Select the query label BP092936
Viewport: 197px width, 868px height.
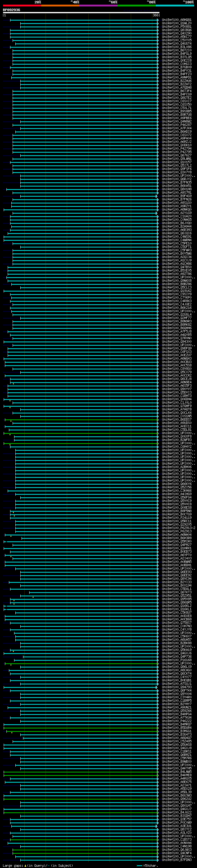click(11, 10)
